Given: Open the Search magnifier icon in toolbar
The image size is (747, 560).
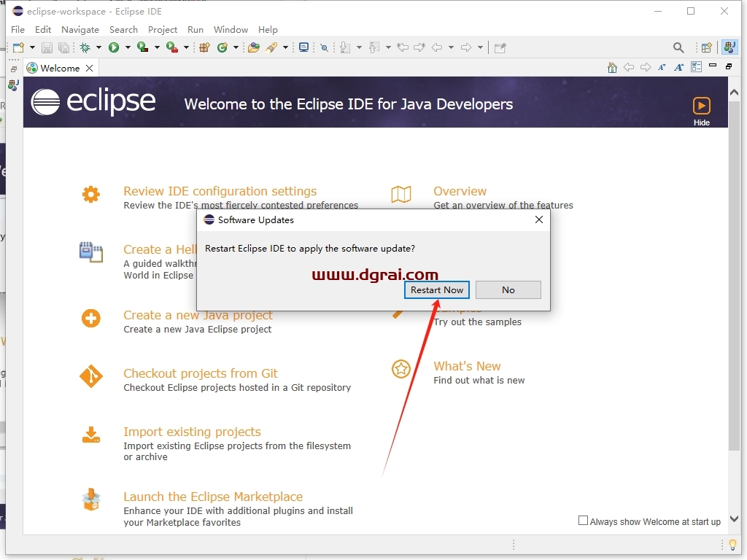Looking at the screenshot, I should point(678,47).
